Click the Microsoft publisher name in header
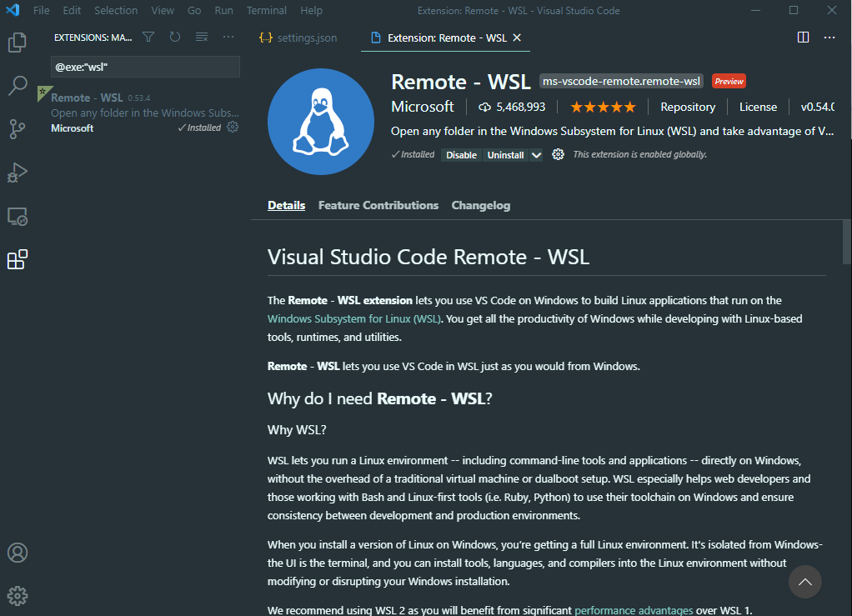The height and width of the screenshot is (616, 852). tap(422, 107)
